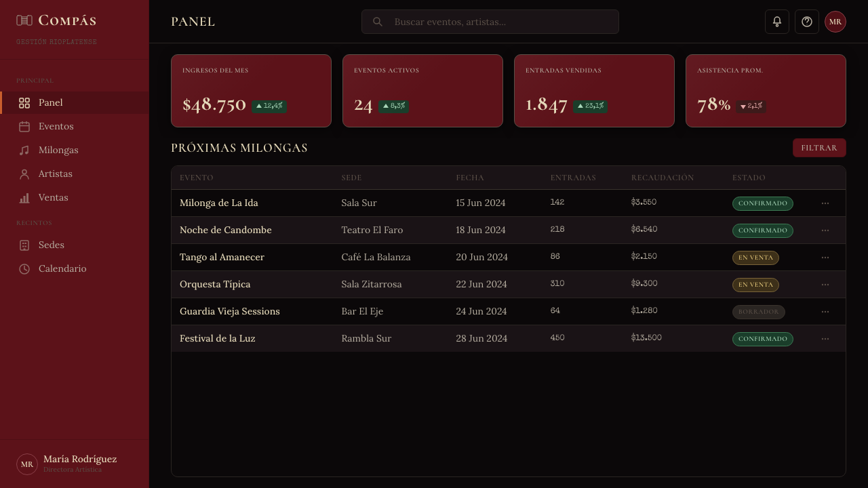Open Milongas section
Viewport: 868px width, 488px height.
[75, 150]
